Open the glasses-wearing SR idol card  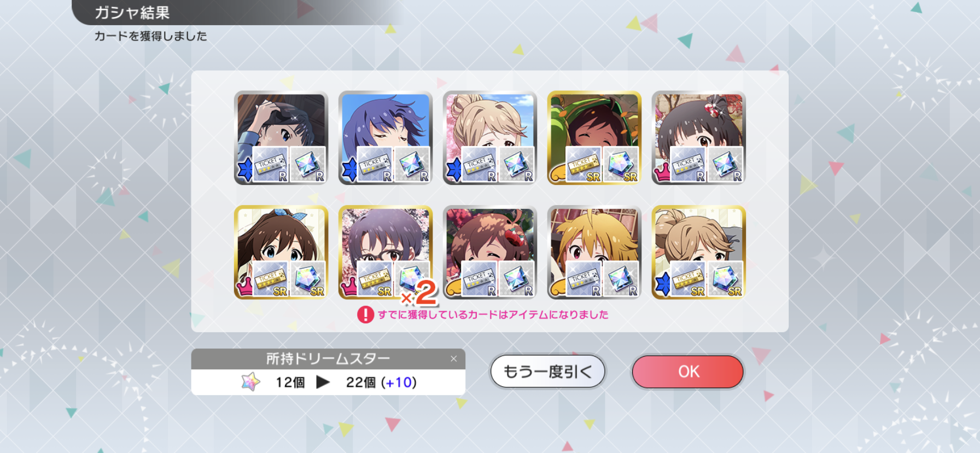(x=386, y=252)
